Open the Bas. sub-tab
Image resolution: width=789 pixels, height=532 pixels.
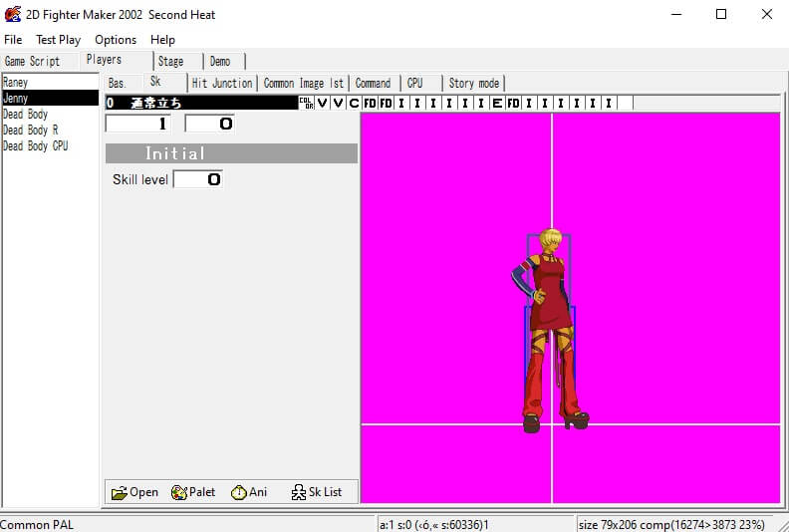124,83
